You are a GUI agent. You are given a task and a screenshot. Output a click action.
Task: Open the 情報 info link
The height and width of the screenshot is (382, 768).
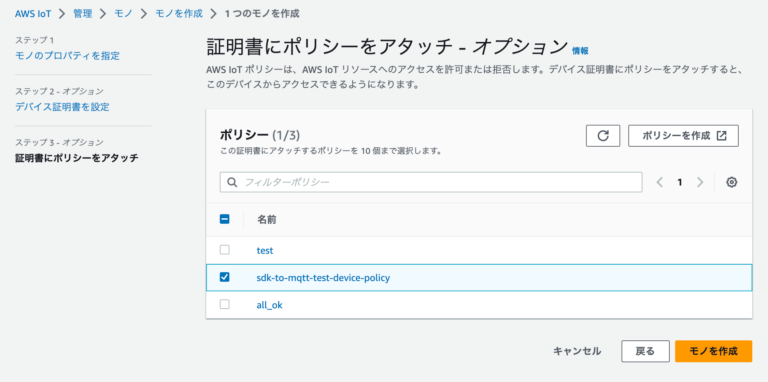click(x=580, y=50)
